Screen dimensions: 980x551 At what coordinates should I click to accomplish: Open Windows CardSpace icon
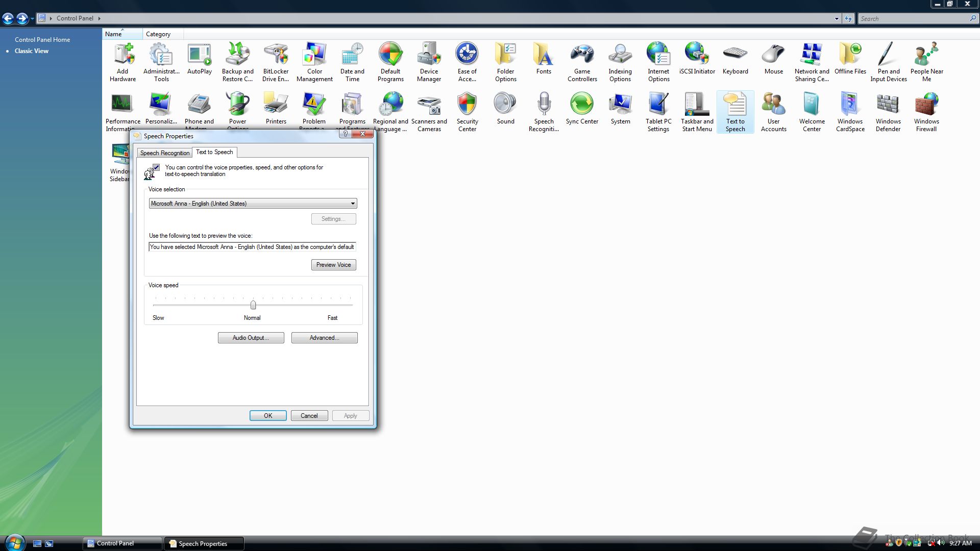point(850,112)
